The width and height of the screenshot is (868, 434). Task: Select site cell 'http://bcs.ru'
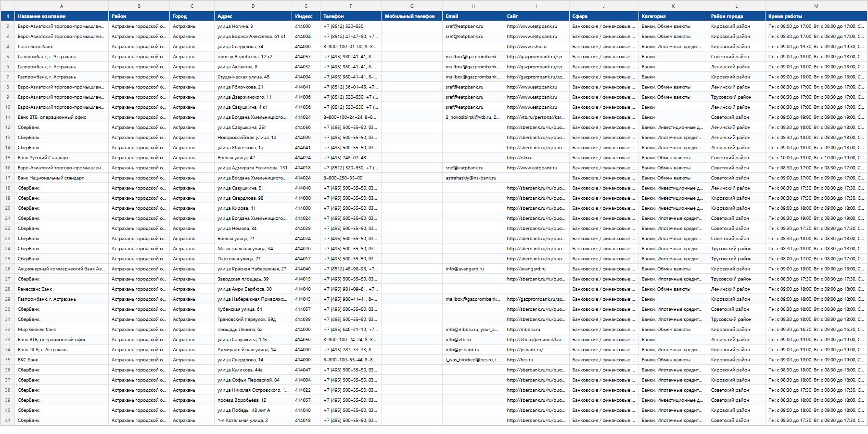coord(536,360)
